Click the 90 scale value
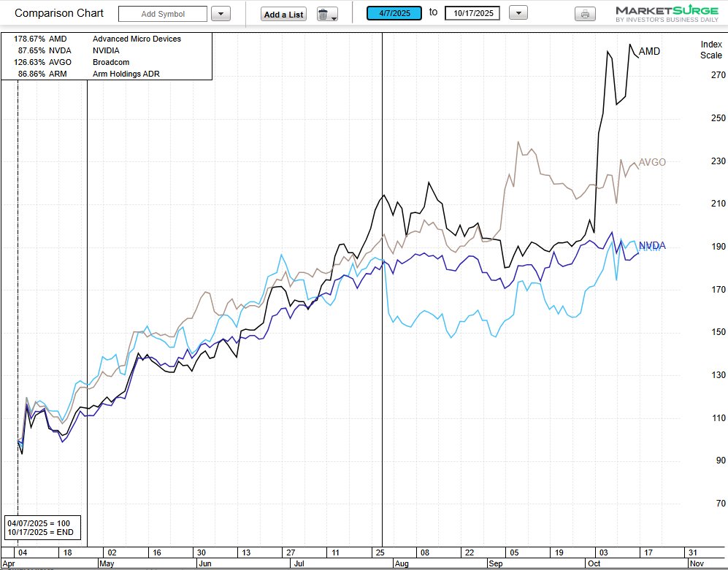 [x=721, y=460]
